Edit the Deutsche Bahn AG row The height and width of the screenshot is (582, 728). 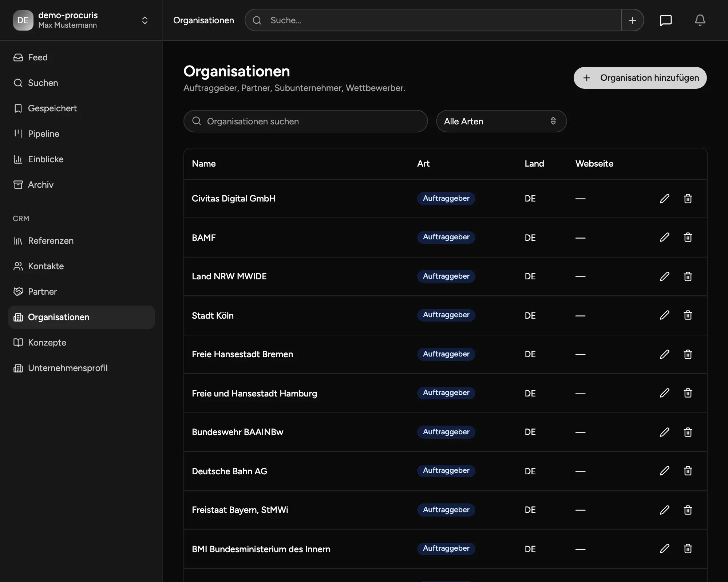(665, 471)
